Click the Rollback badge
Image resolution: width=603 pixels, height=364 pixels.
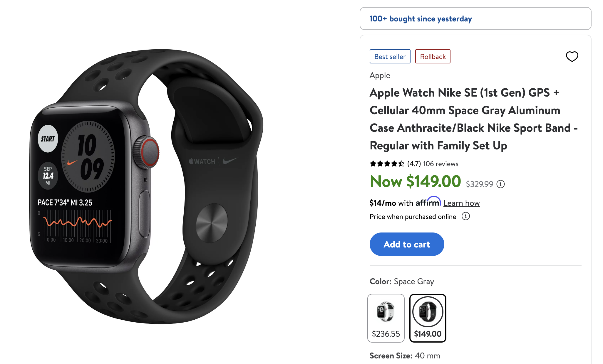[433, 56]
